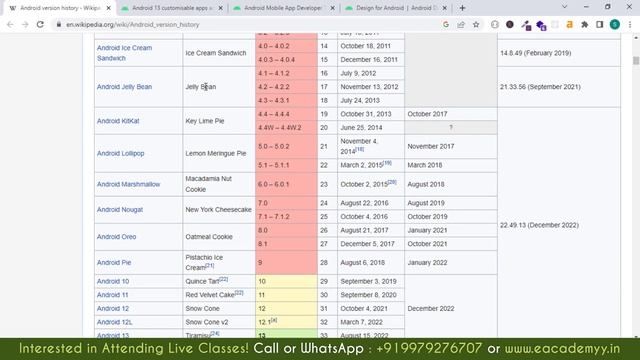Select the 'August 6, 2018' date cell

[371, 262]
